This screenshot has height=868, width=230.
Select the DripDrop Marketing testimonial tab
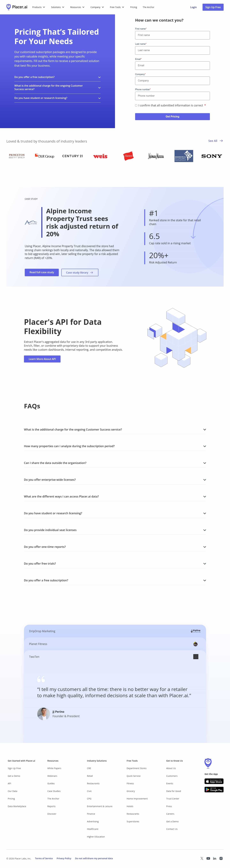[115, 631]
